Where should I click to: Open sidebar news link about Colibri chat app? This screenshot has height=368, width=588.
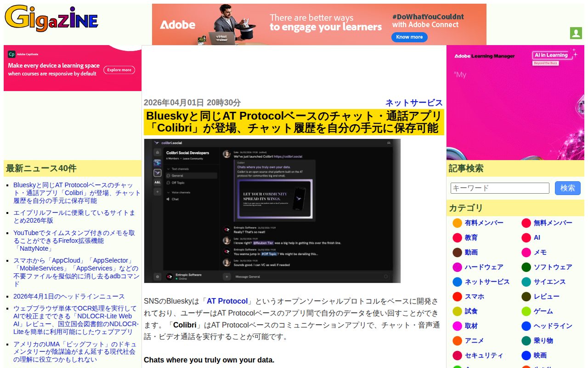click(x=77, y=193)
